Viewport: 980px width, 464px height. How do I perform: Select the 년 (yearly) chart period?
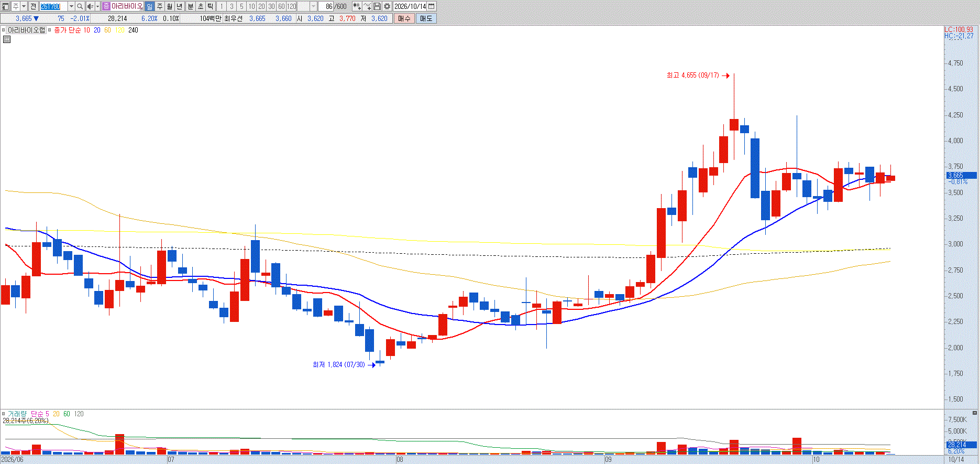click(x=180, y=6)
